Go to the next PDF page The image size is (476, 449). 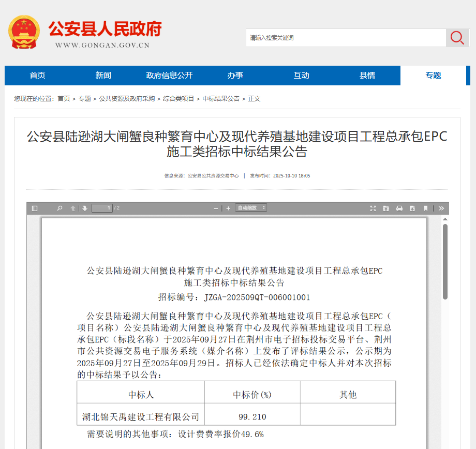point(84,208)
